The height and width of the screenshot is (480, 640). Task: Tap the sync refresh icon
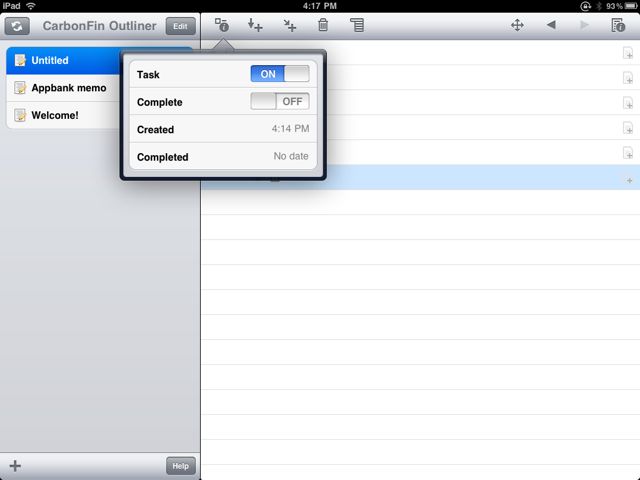[17, 26]
